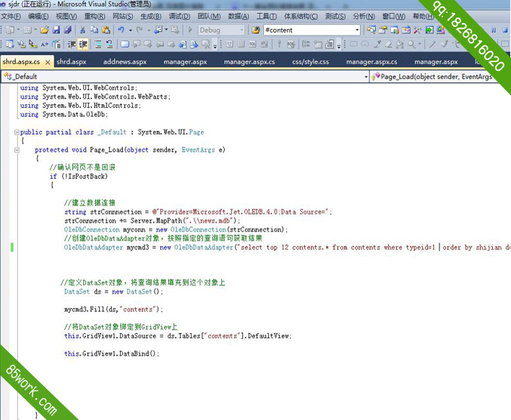
Task: Uncomment selected lines icon
Action: click(110, 44)
